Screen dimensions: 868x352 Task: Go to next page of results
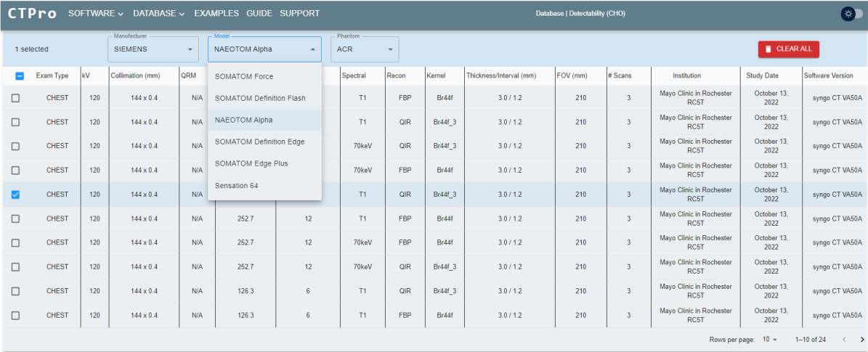[x=862, y=340]
